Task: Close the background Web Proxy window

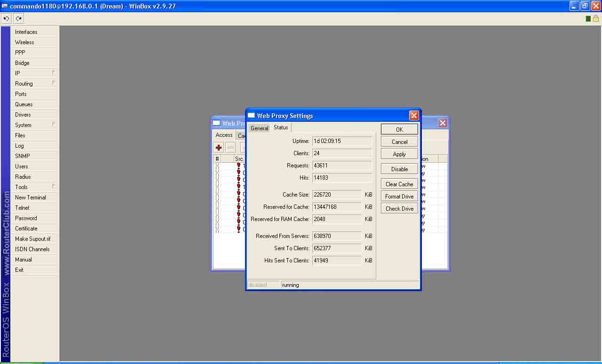Action: pos(443,123)
